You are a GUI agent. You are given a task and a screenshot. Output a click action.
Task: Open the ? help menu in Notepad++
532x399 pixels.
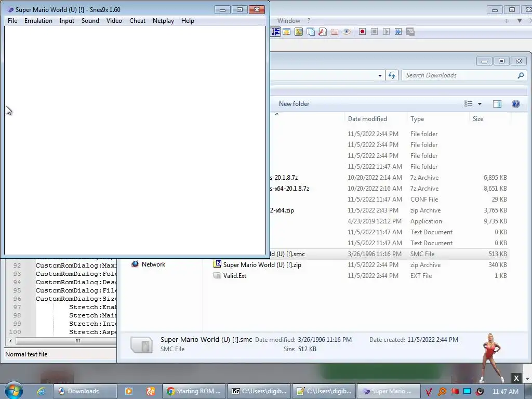(309, 21)
